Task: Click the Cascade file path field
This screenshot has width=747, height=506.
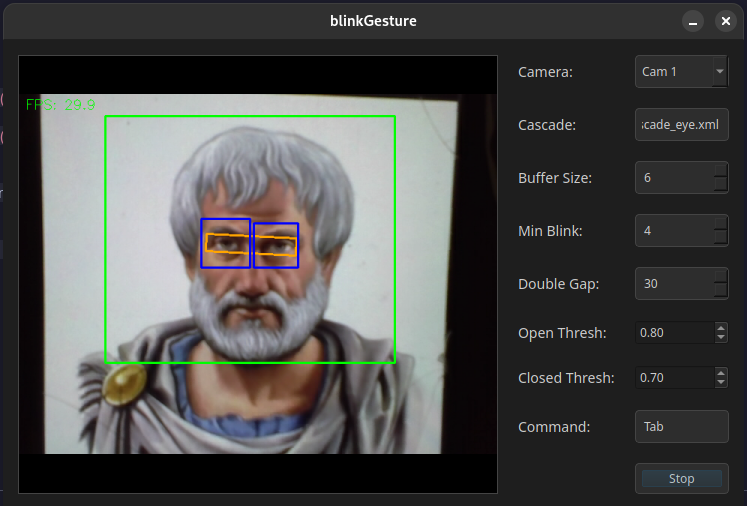Action: 681,125
